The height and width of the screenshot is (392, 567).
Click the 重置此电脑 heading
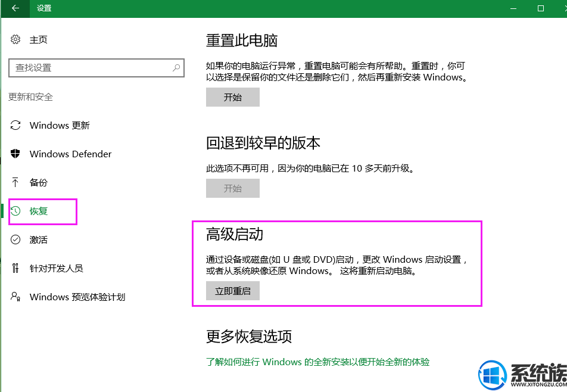[x=242, y=41]
